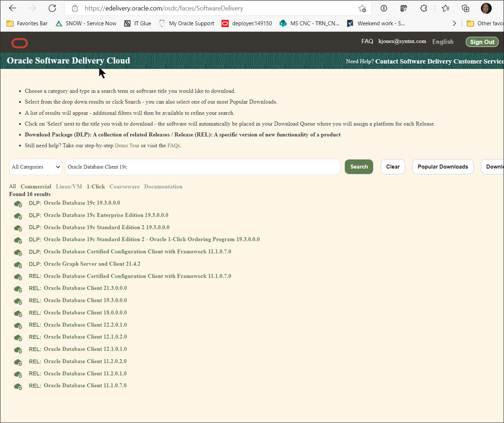Image resolution: width=504 pixels, height=423 pixels.
Task: Click cloud icon beside Oracle Graph Server and Client
Action: (x=18, y=265)
